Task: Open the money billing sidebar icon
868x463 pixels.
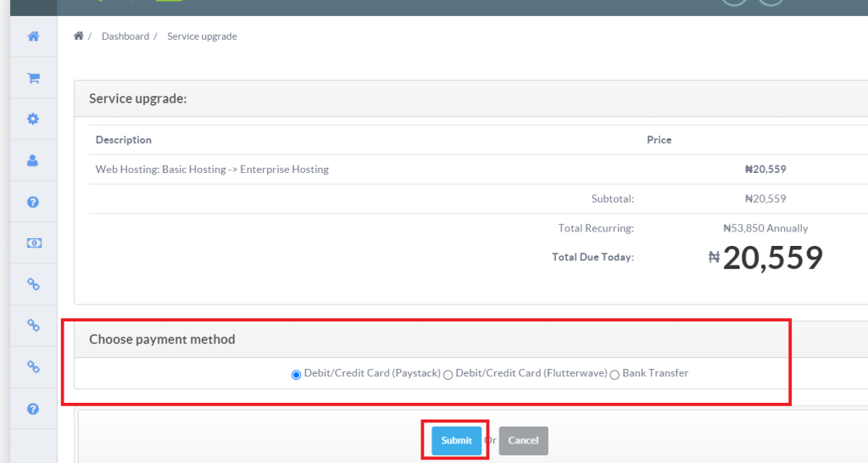Action: (x=34, y=243)
